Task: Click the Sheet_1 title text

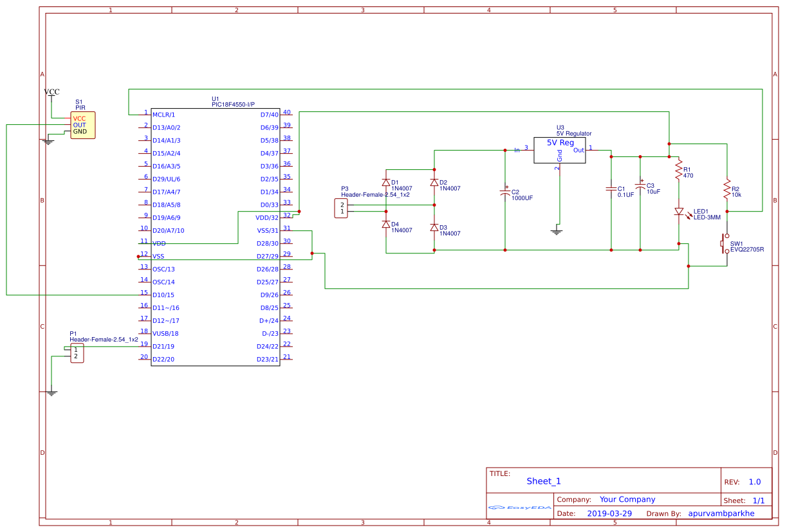Action: [544, 481]
